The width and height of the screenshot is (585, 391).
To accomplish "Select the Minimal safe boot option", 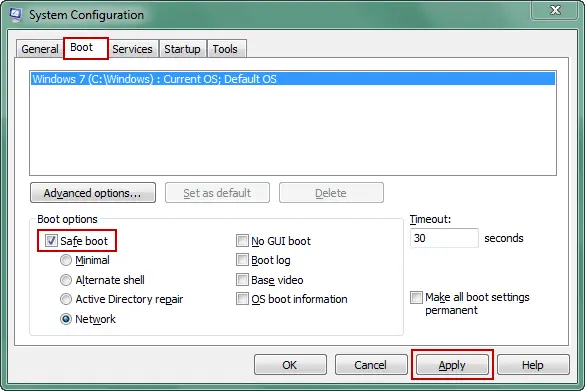I will click(66, 260).
